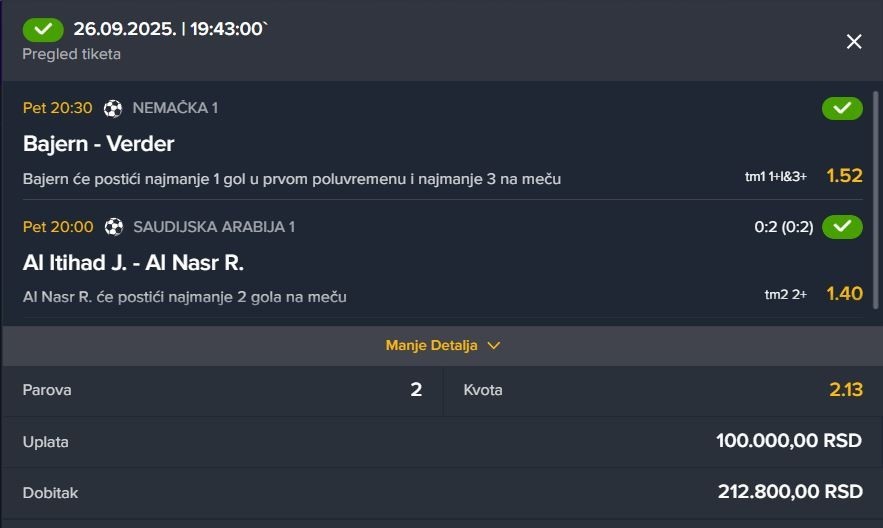Open the Bajern - Verder match
The width and height of the screenshot is (883, 528).
(99, 144)
